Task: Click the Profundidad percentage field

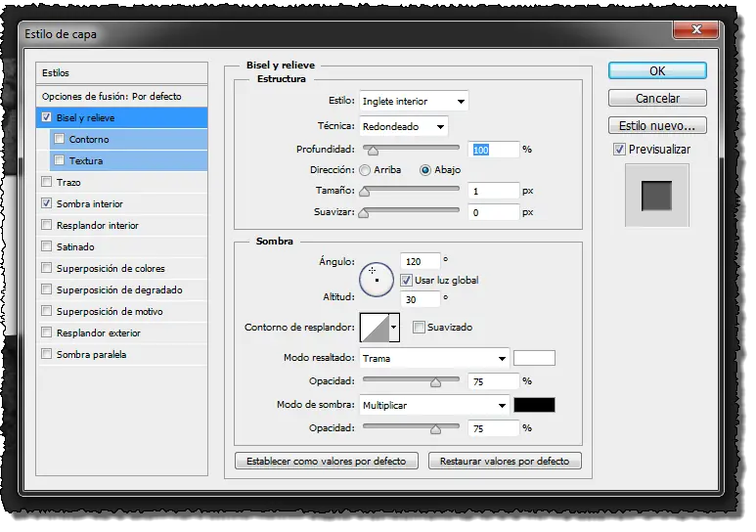Action: (x=494, y=150)
